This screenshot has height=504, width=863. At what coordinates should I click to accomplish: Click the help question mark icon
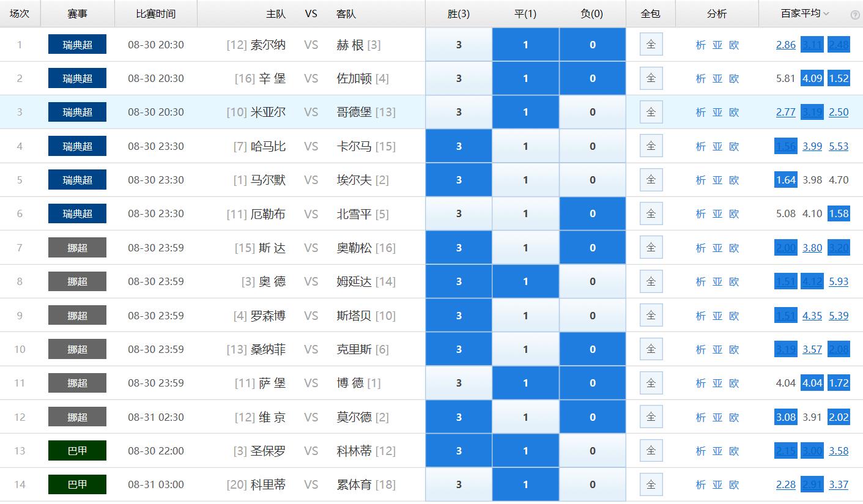[x=855, y=15]
